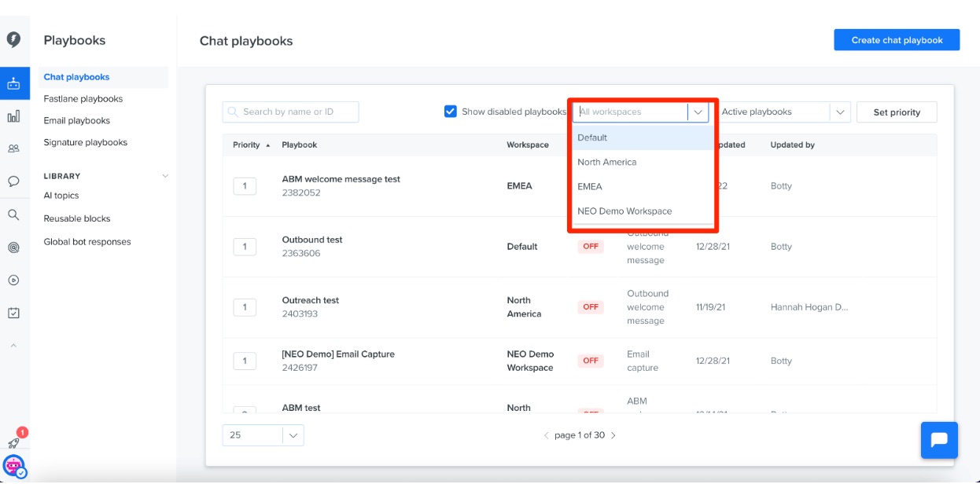Sort by the Priority column header
This screenshot has width=980, height=484.
[x=251, y=145]
